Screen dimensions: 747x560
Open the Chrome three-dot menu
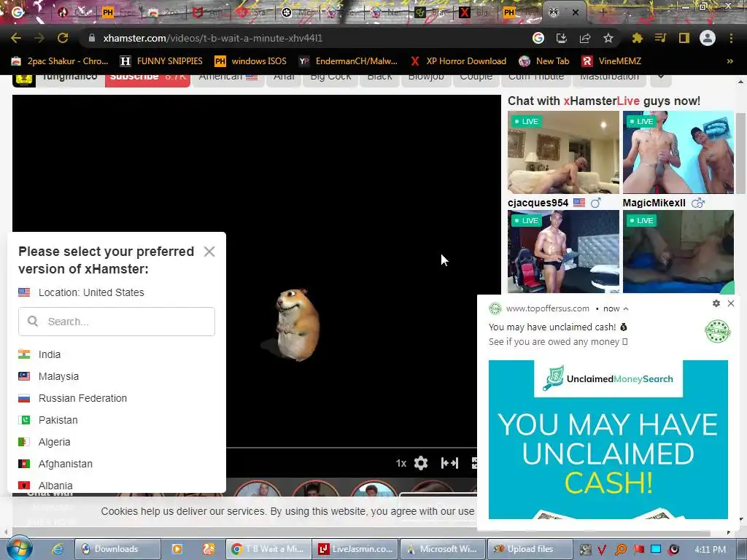coord(731,38)
